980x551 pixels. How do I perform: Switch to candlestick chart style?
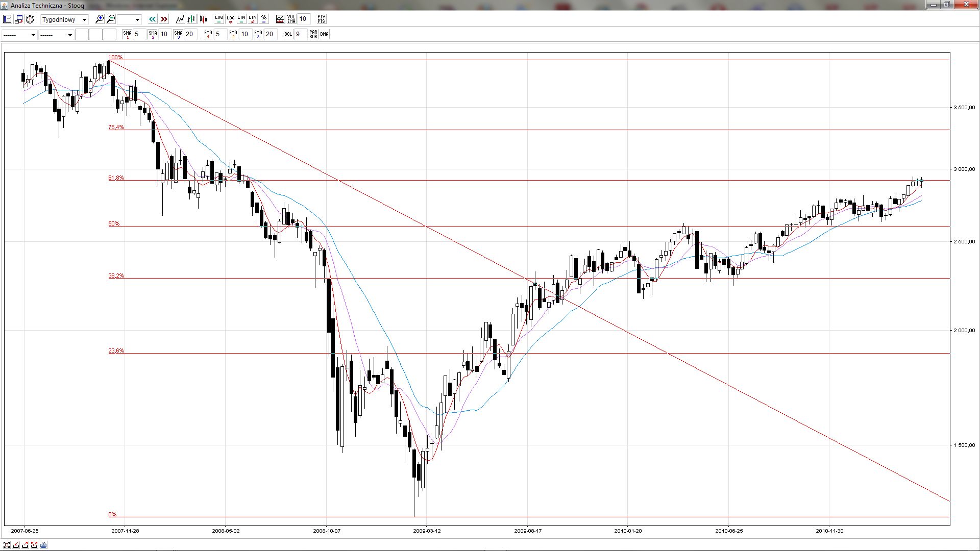203,19
